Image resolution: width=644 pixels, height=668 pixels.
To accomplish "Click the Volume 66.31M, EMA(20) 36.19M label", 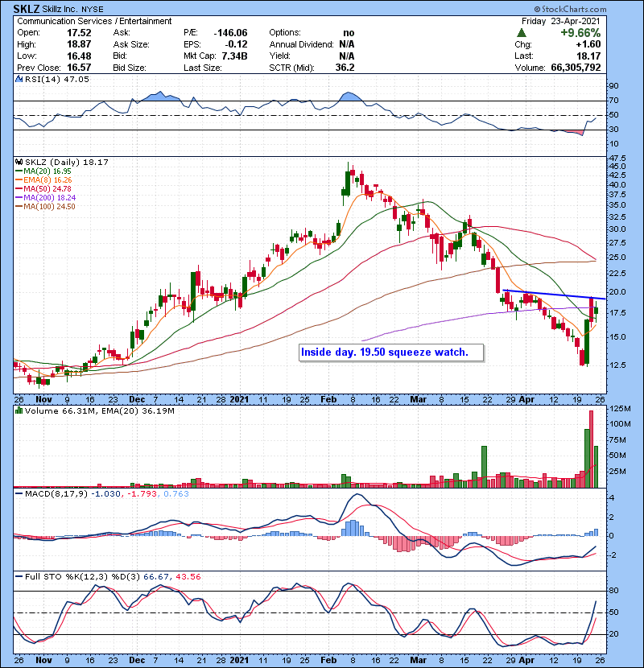I will 99,410.
